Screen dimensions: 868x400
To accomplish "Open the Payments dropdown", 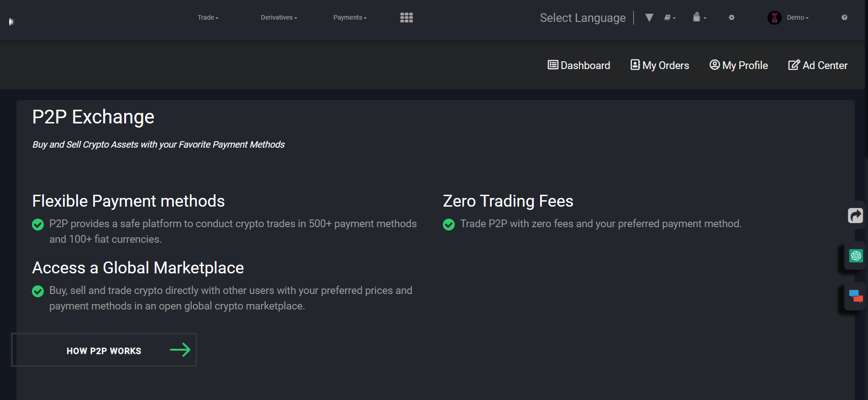I will [349, 17].
